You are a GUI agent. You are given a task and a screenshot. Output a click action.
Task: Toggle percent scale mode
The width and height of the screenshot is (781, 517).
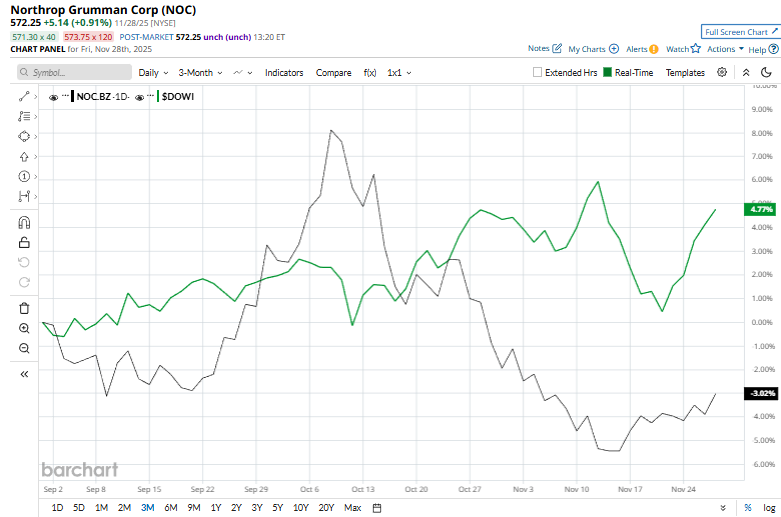(x=748, y=508)
